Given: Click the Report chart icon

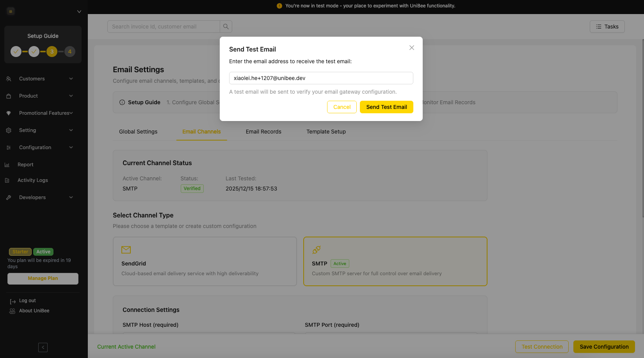Looking at the screenshot, I should pyautogui.click(x=7, y=165).
